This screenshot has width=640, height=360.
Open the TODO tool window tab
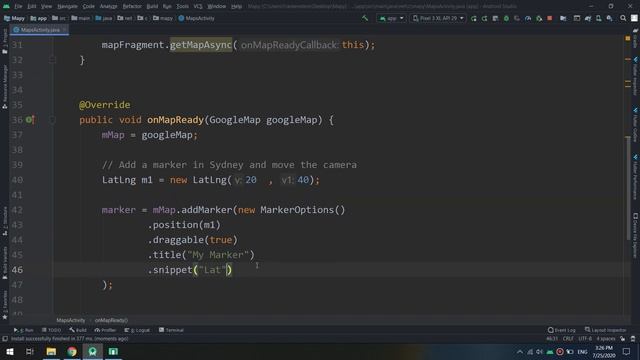(51, 330)
